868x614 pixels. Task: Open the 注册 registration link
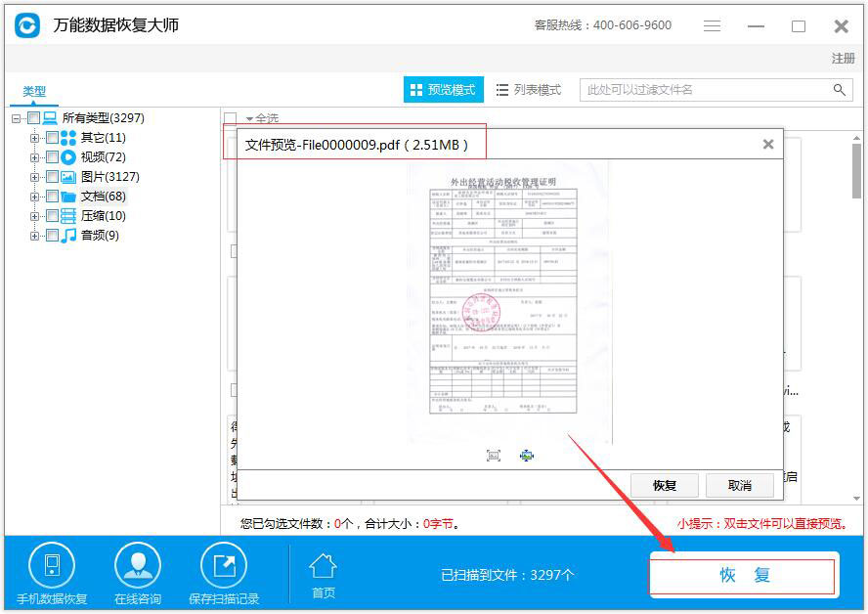(843, 59)
